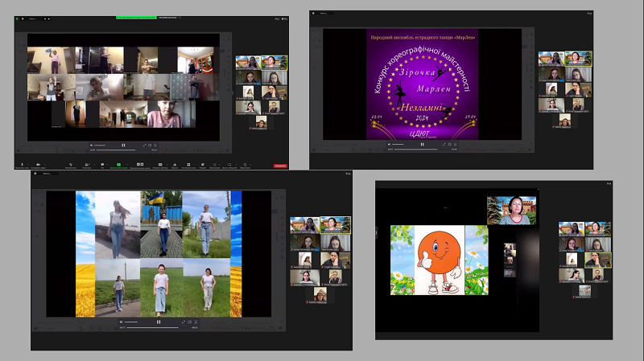This screenshot has height=361, width=644.
Task: Open the Chat icon in top-left Zoom toolbar
Action: pos(102,164)
